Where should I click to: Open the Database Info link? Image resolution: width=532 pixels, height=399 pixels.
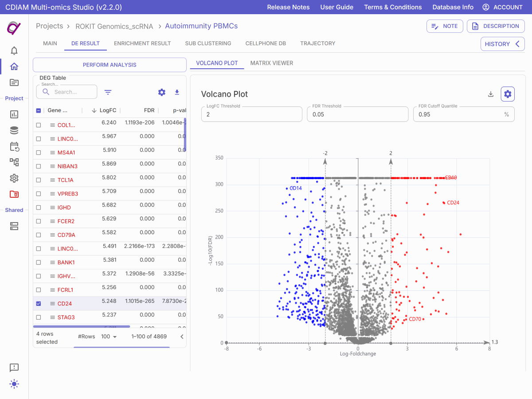tap(453, 7)
